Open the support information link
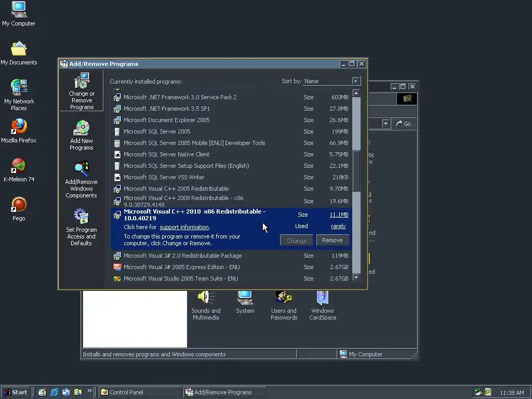 pyautogui.click(x=184, y=228)
